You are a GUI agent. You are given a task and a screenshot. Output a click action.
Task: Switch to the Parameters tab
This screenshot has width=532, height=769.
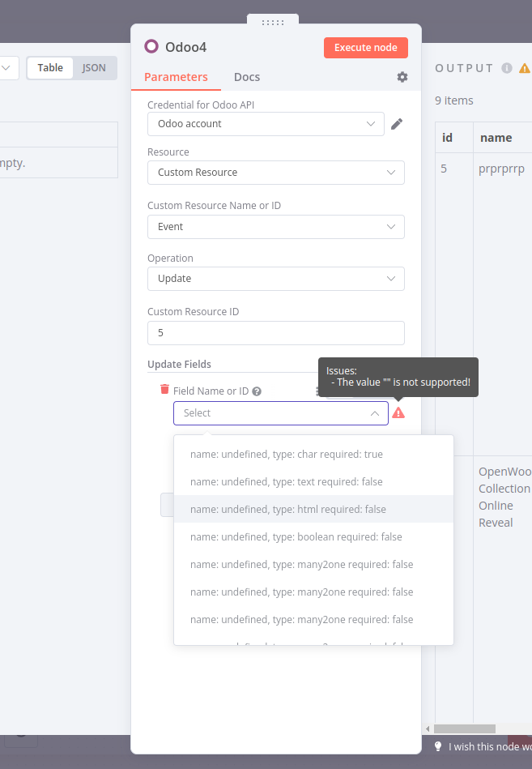click(x=175, y=77)
